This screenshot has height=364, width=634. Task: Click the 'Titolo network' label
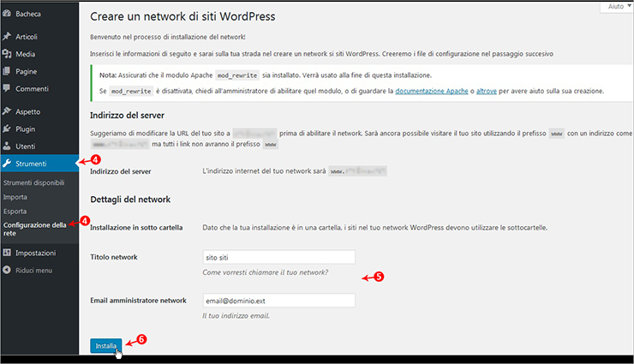(114, 257)
